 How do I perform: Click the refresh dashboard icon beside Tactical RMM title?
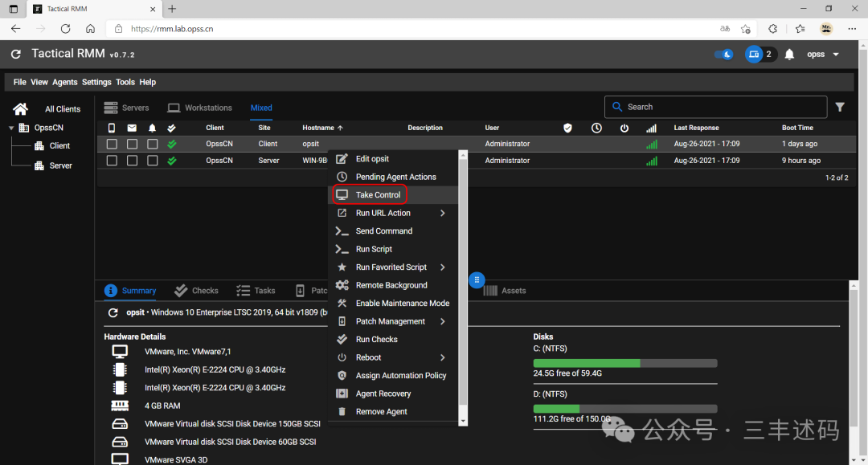tap(16, 54)
